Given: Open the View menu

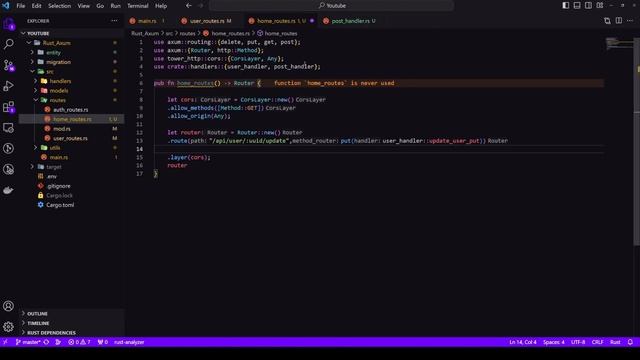Looking at the screenshot, I should pos(84,6).
